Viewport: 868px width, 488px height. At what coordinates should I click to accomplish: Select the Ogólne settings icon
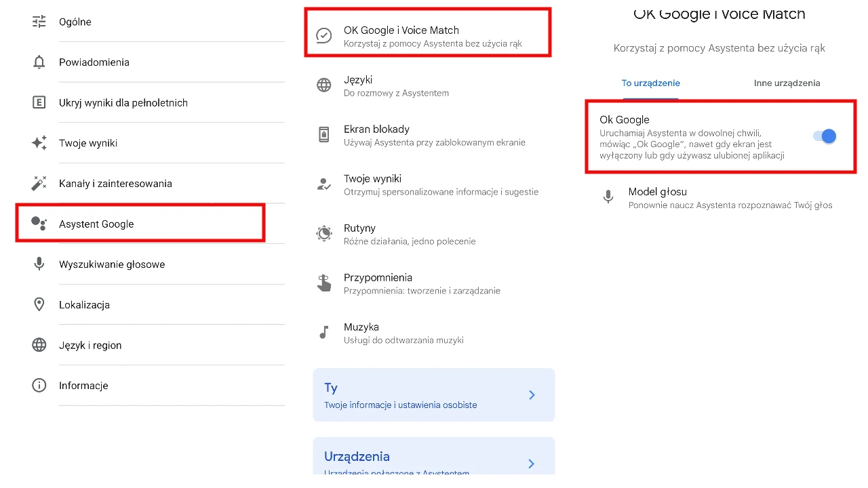[x=39, y=21]
